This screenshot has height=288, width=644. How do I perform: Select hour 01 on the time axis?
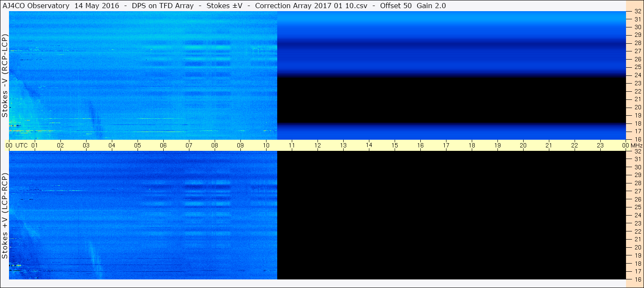(35, 145)
